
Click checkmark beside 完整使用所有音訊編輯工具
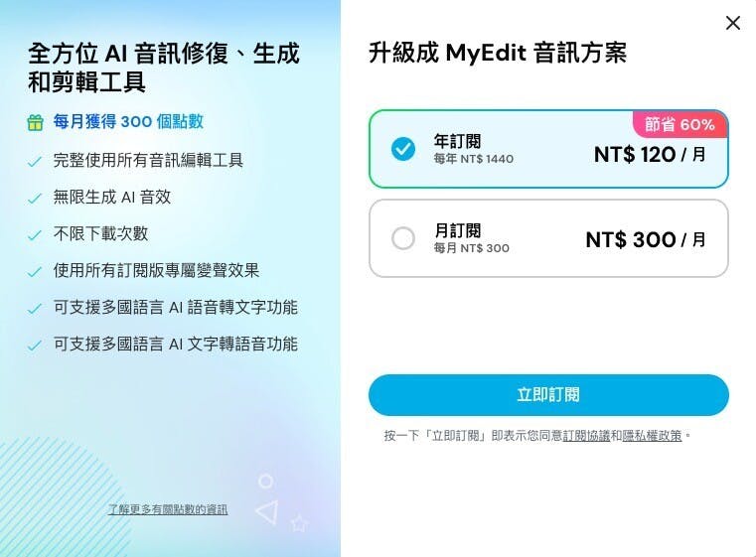(35, 162)
